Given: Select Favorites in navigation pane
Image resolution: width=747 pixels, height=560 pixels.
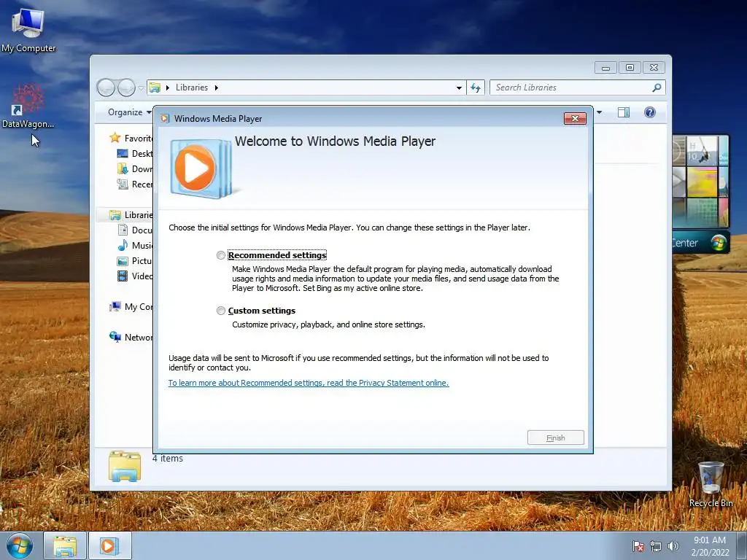Looking at the screenshot, I should (x=131, y=138).
